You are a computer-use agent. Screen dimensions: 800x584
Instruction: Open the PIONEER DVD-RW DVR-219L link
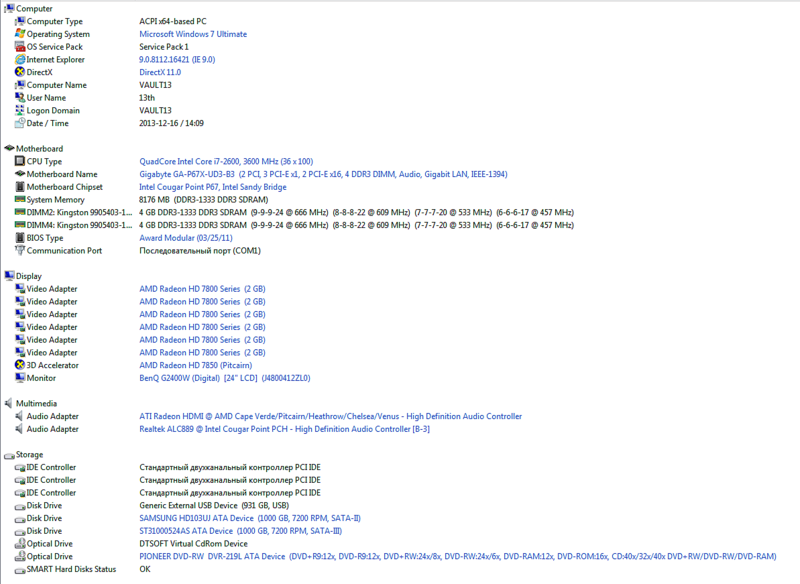pyautogui.click(x=458, y=557)
